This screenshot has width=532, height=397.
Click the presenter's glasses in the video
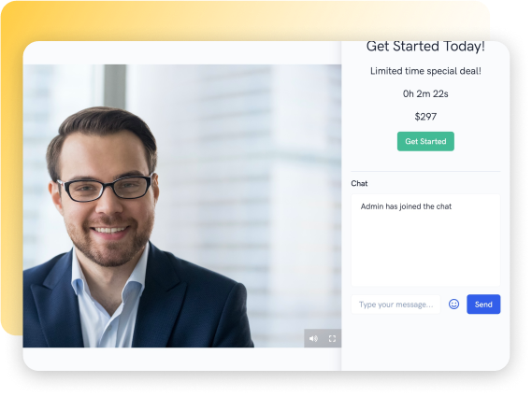tap(106, 188)
